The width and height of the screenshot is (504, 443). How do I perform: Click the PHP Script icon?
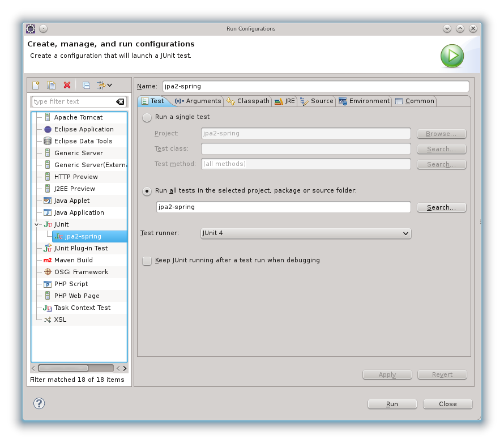coord(48,284)
